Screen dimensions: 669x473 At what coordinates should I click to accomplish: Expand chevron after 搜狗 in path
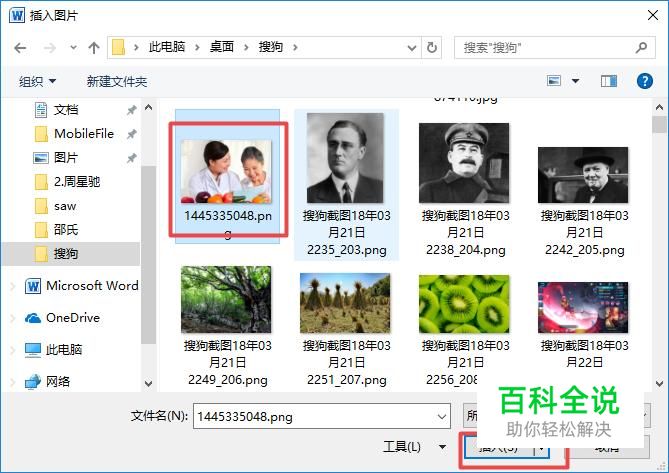[x=295, y=47]
